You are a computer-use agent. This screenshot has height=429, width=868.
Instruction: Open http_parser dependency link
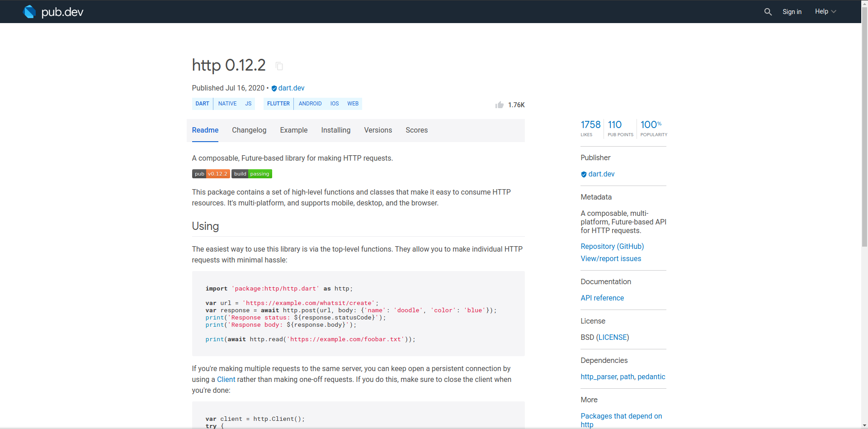coord(599,377)
